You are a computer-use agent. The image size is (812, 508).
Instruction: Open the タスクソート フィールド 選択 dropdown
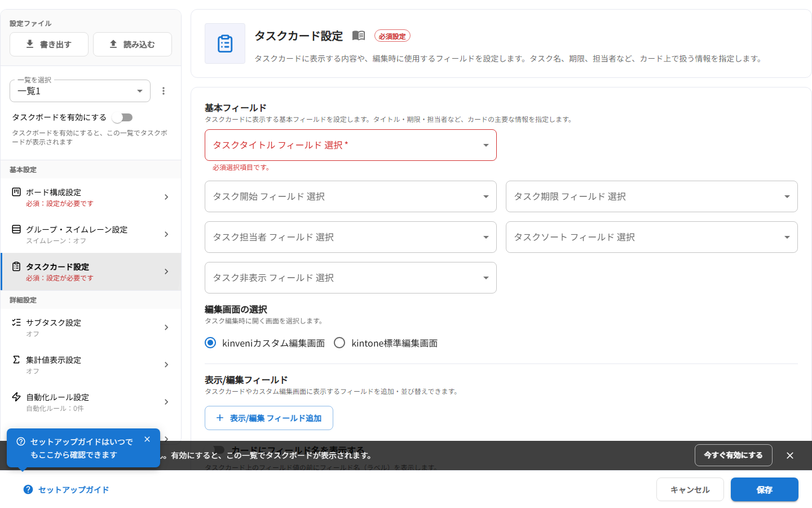click(652, 237)
